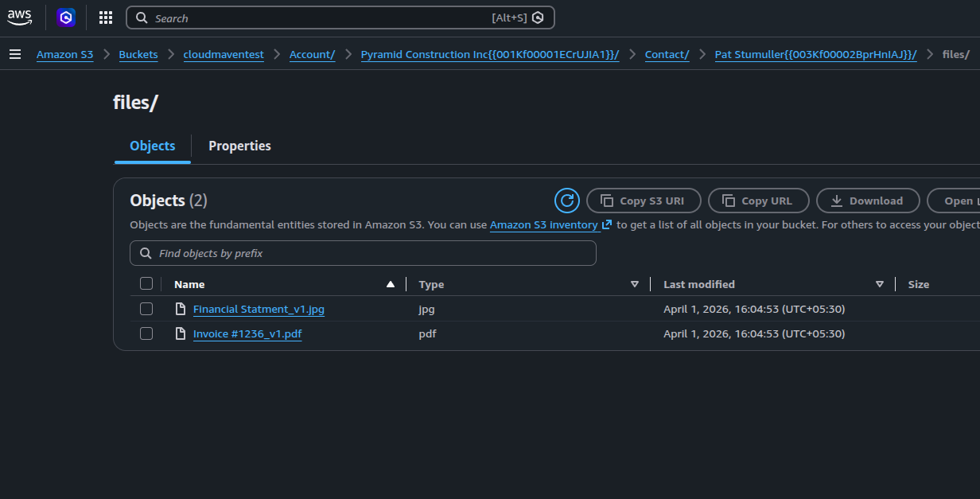
Task: Go to Account/ breadcrumb folder
Action: click(312, 54)
